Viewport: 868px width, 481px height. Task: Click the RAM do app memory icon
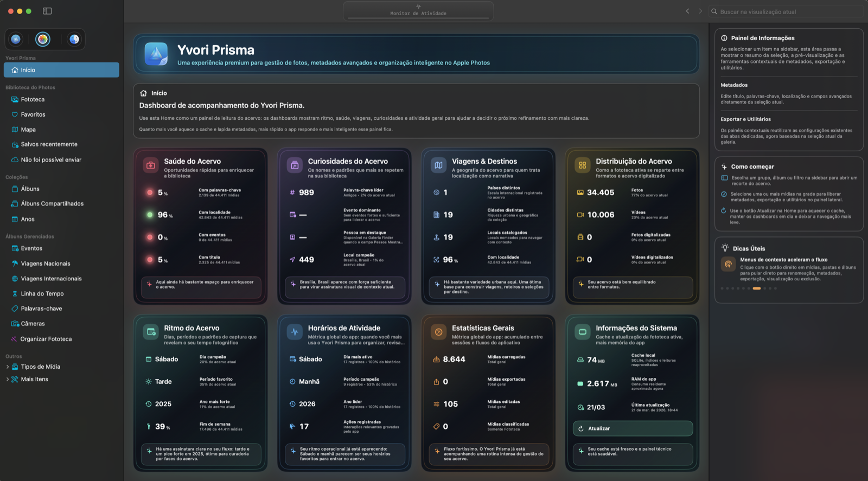[x=580, y=384]
